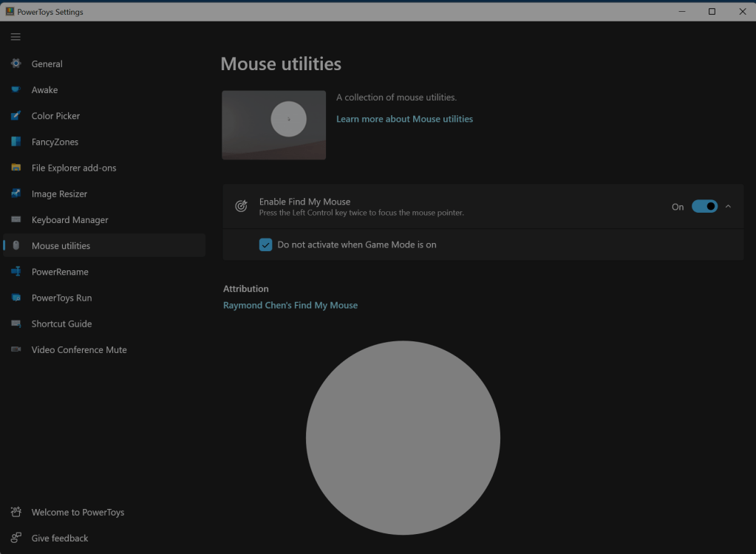Click the hamburger navigation menu icon
Image resolution: width=756 pixels, height=554 pixels.
pyautogui.click(x=16, y=37)
